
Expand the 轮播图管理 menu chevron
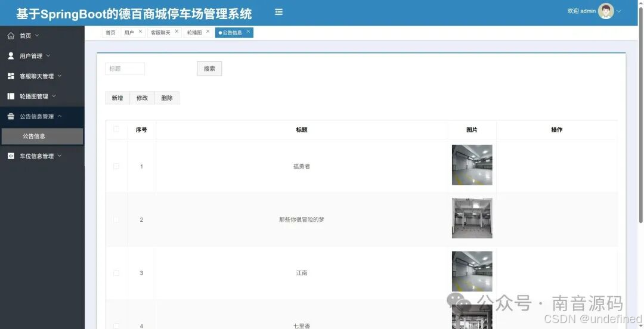[54, 96]
